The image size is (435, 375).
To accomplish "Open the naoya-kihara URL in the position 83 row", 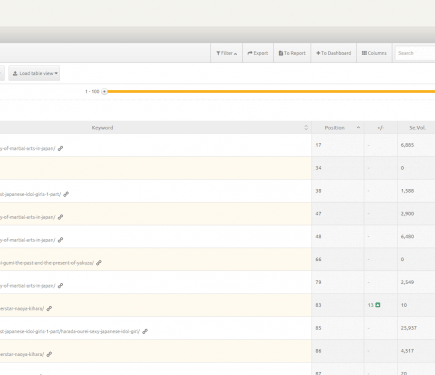I will (22, 309).
